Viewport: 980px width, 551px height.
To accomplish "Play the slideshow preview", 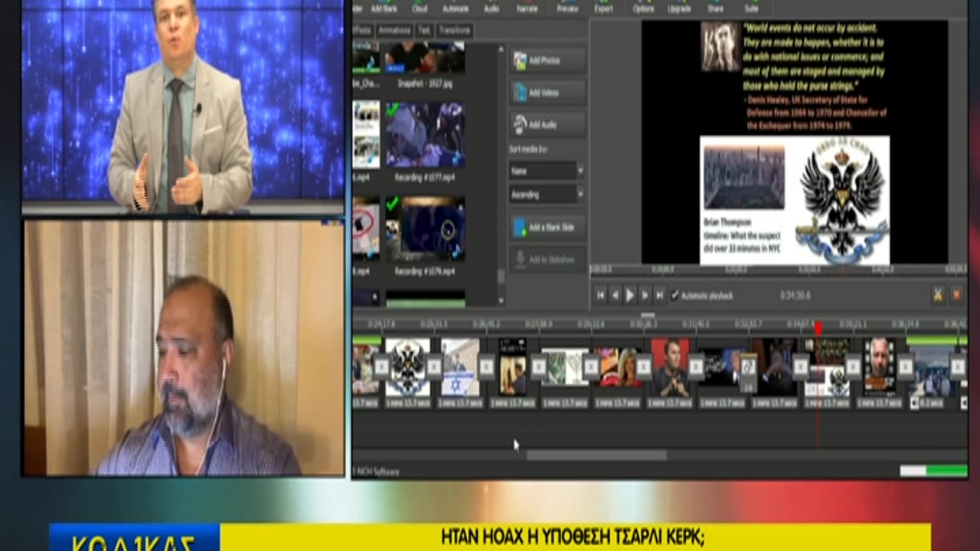I will (630, 295).
